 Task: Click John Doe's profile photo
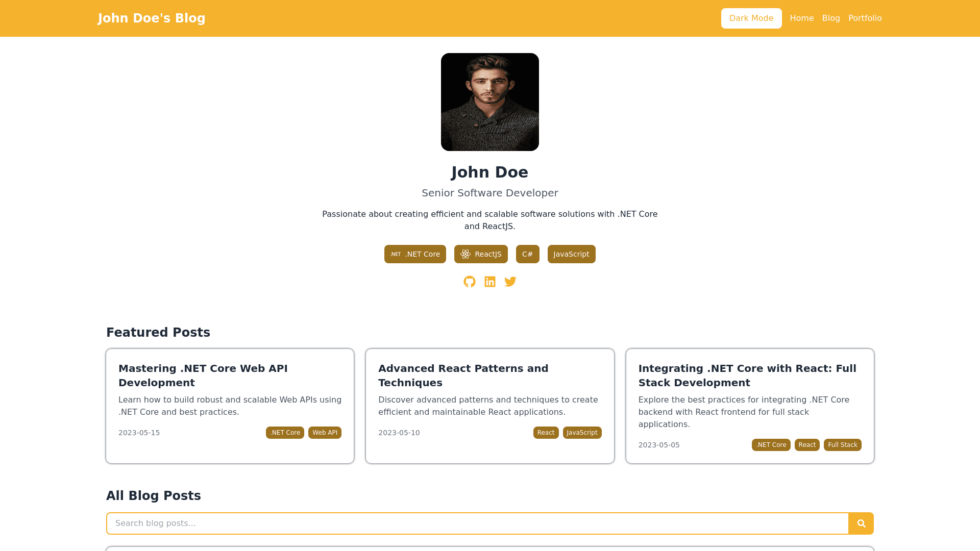[x=490, y=102]
